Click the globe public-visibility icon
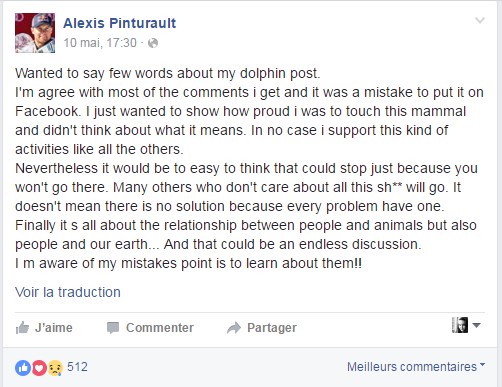Viewport: 502px width, 387px height. [153, 43]
